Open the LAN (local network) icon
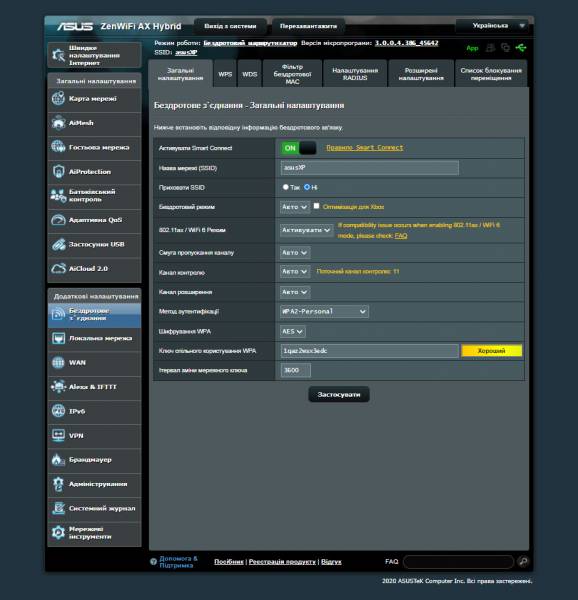Viewport: 578px width, 600px height. [x=58, y=338]
